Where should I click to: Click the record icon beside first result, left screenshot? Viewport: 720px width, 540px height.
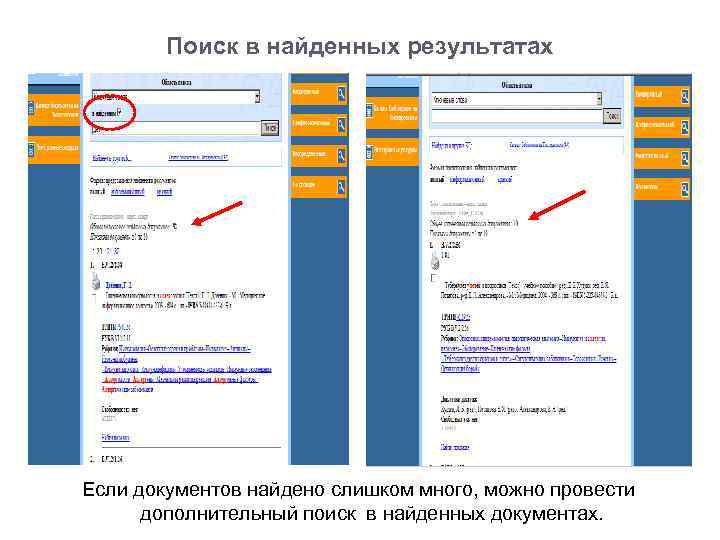[96, 281]
